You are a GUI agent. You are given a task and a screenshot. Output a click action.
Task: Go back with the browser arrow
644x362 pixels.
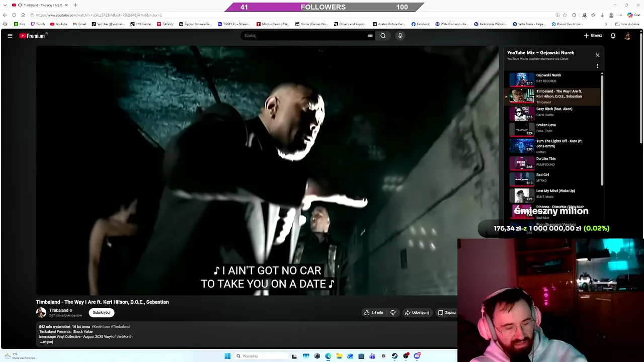(5, 15)
